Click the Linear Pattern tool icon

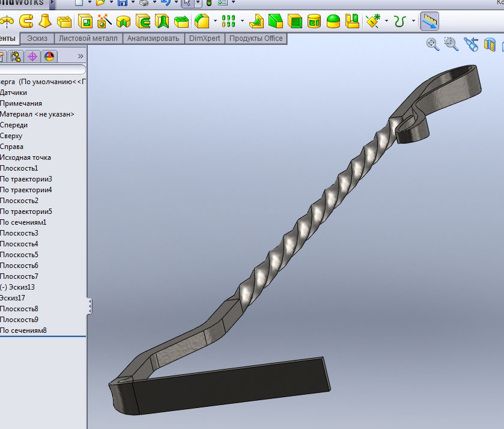[229, 22]
